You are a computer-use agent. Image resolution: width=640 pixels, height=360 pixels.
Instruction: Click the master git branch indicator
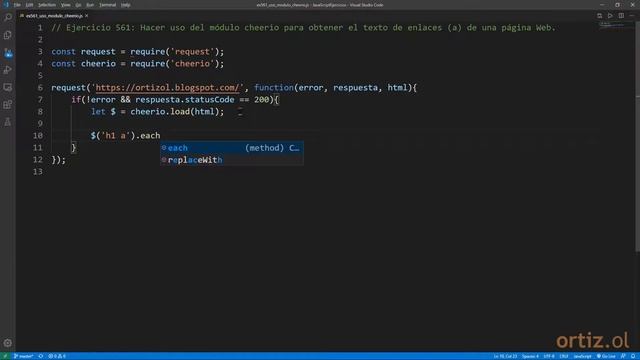click(23, 356)
